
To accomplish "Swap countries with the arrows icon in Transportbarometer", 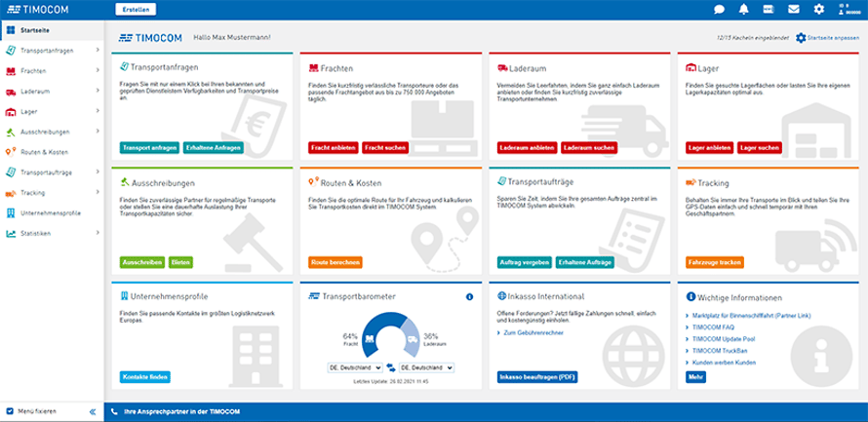I will tap(391, 367).
